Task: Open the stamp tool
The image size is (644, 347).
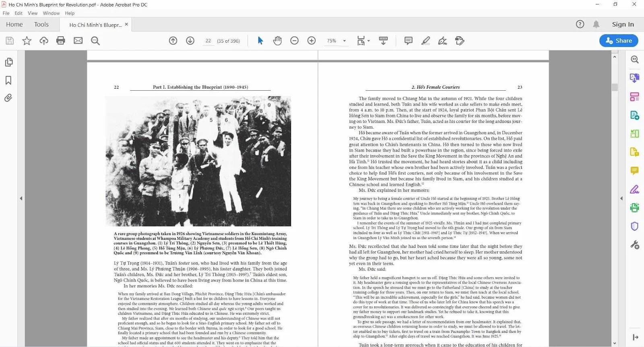Action: pyautogui.click(x=460, y=41)
